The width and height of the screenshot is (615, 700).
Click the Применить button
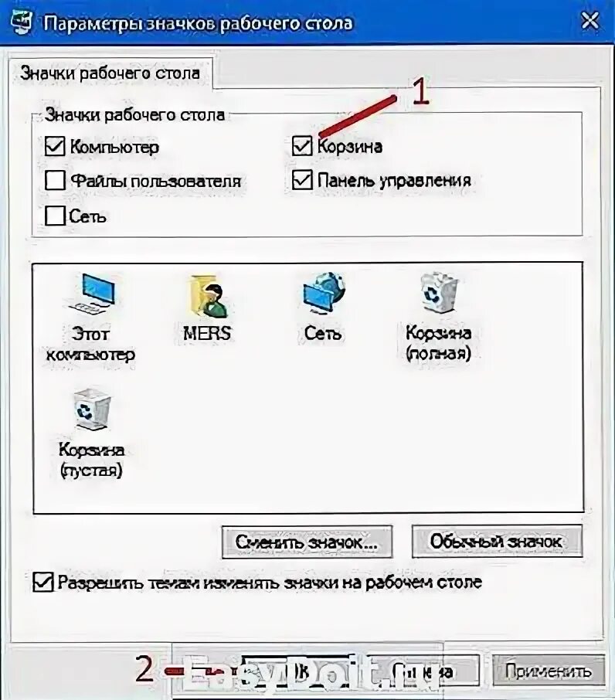point(548,671)
